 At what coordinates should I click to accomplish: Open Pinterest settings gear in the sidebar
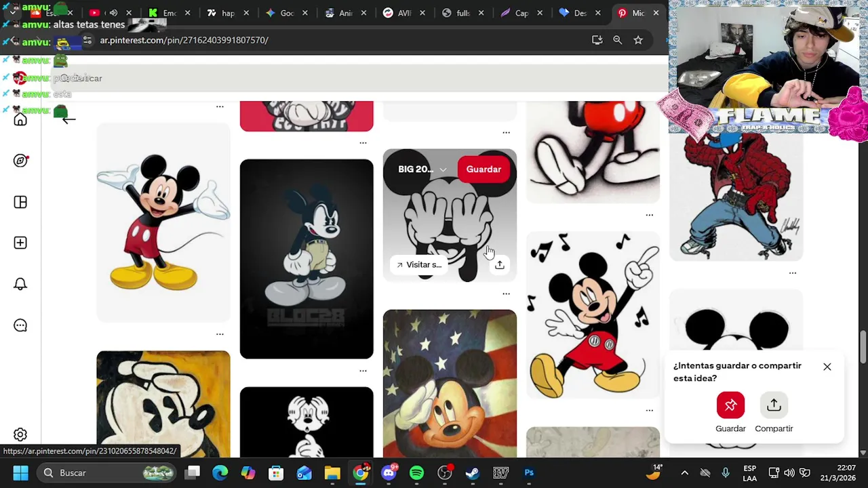20,434
